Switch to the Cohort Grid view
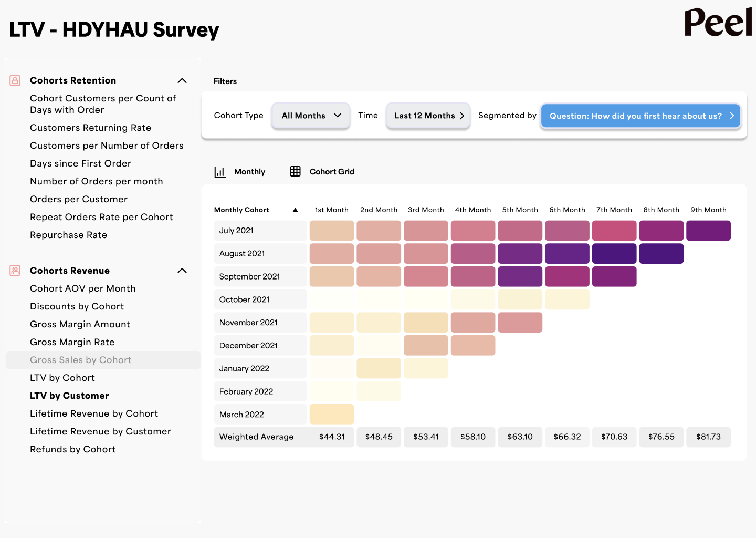The width and height of the screenshot is (756, 538). [331, 172]
